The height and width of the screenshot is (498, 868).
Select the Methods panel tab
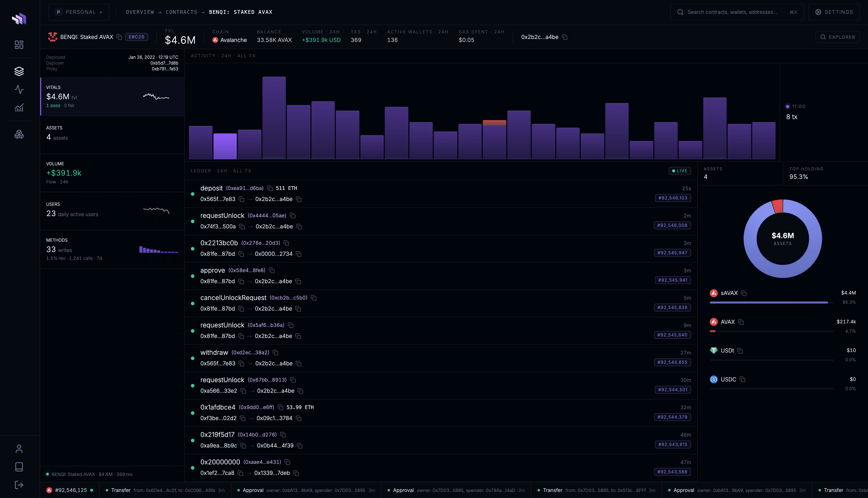pyautogui.click(x=113, y=249)
